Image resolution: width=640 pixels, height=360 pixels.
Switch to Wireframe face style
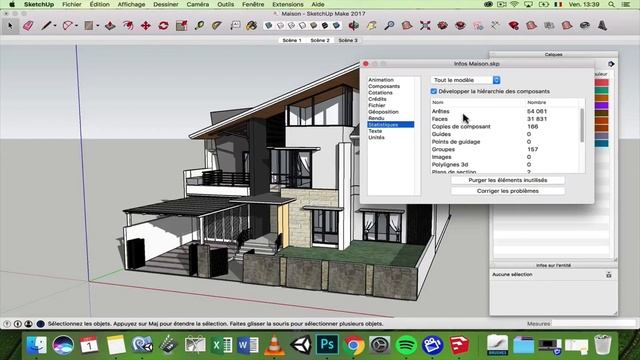(291, 25)
